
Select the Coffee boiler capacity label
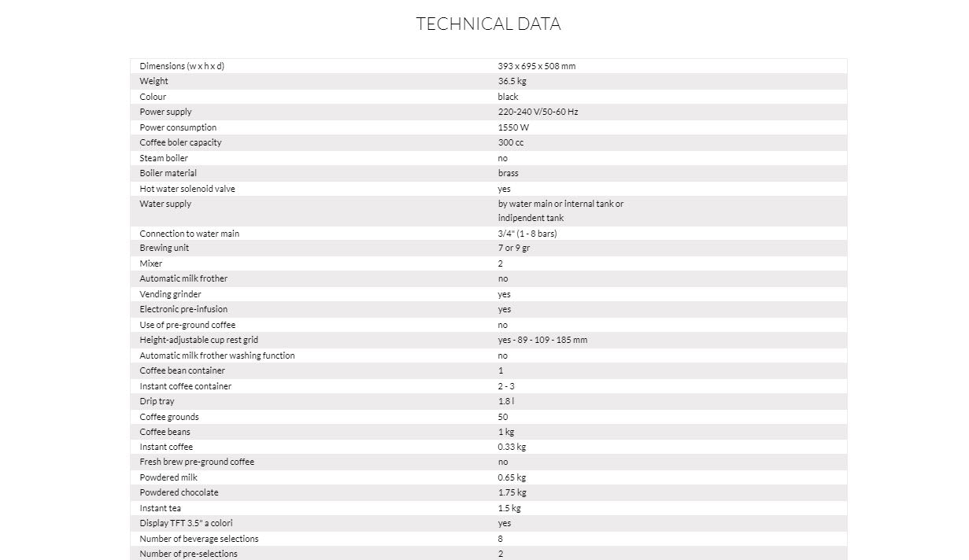(180, 142)
